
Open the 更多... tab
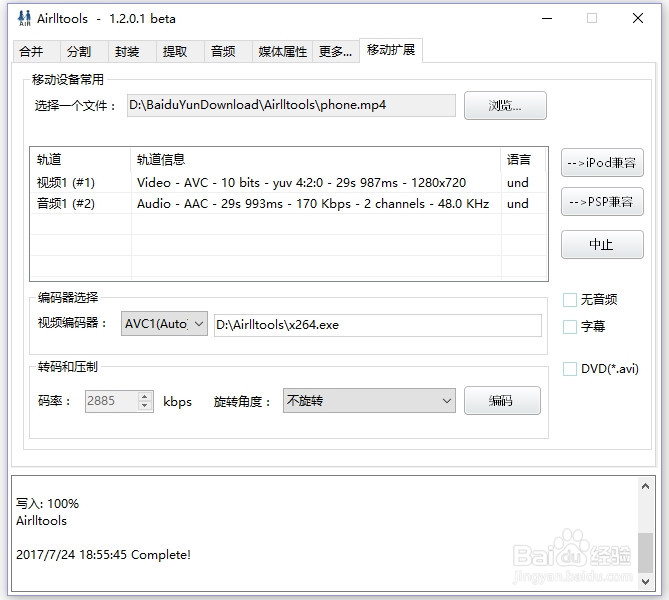click(x=336, y=52)
